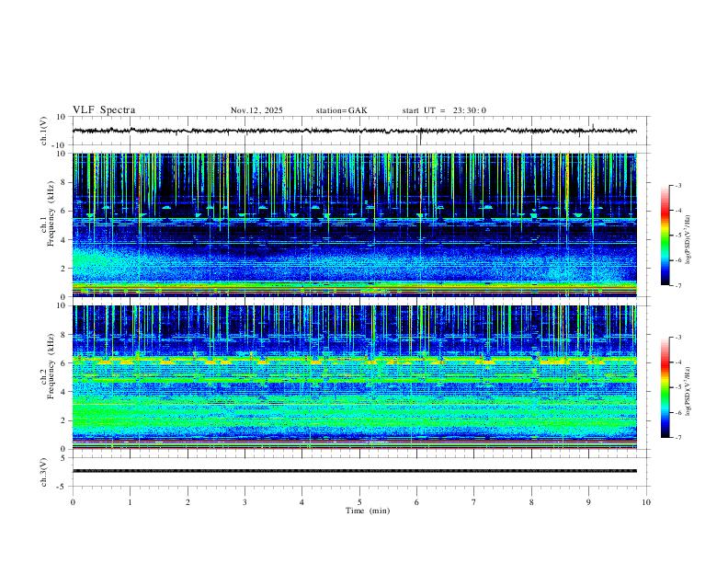Click the ch.2 spectrogram color bar

click(x=665, y=387)
